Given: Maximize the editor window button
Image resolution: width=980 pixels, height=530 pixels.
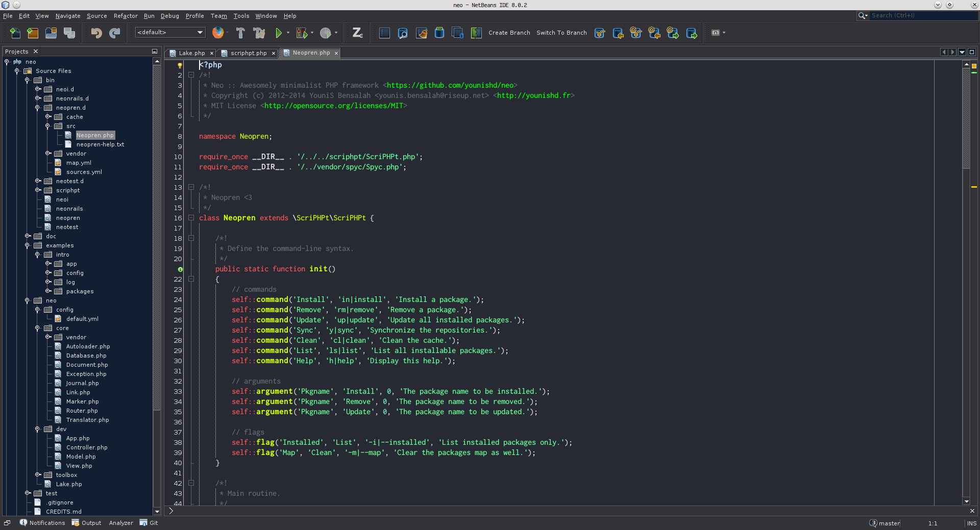Looking at the screenshot, I should coord(972,52).
